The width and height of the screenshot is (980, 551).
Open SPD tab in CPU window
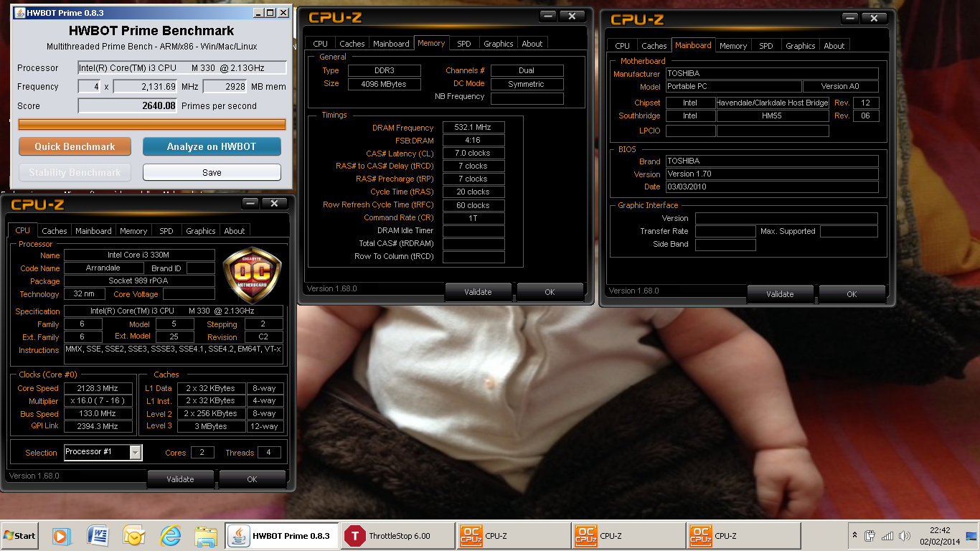tap(166, 231)
